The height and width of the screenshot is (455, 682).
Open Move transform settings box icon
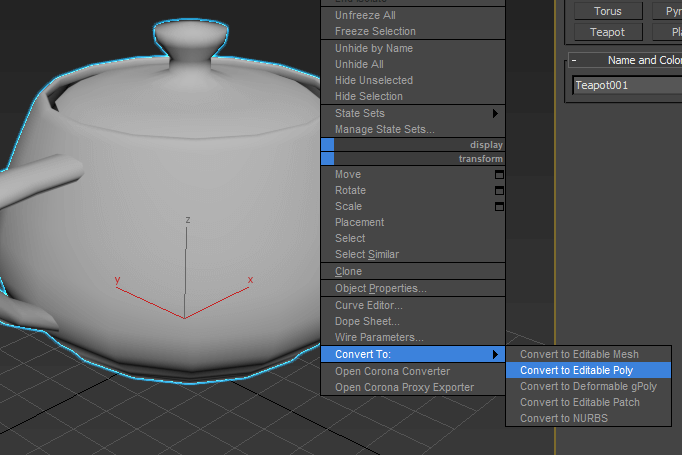[x=499, y=174]
